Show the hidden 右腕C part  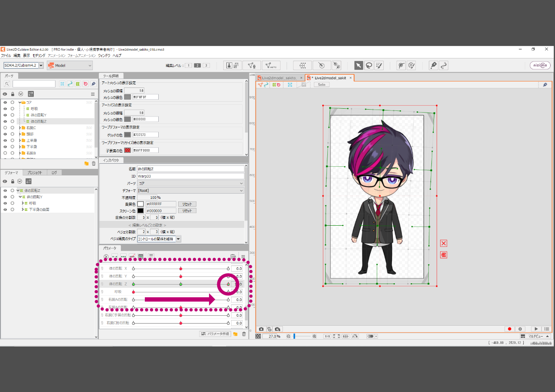click(5, 128)
